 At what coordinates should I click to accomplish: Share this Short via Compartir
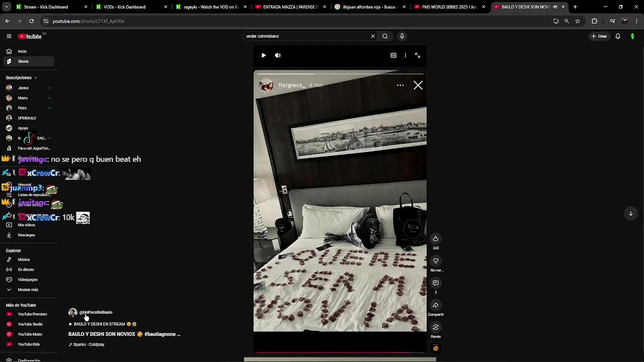pos(436,305)
